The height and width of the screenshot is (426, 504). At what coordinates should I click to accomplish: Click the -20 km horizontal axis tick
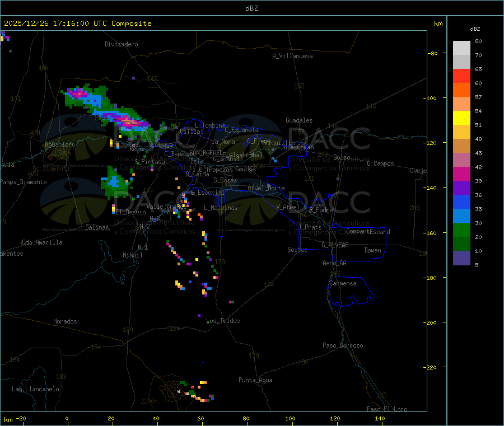(x=21, y=418)
